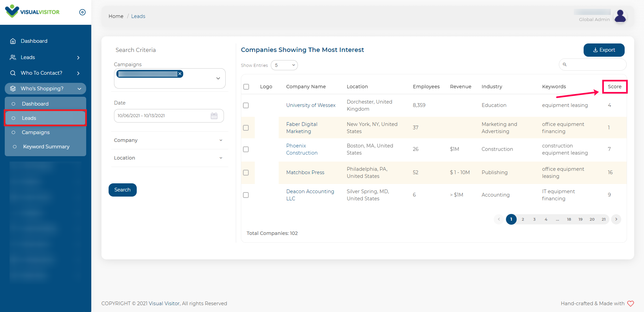This screenshot has height=312, width=644.
Task: Open Phoenix Construction company link
Action: coord(302,149)
